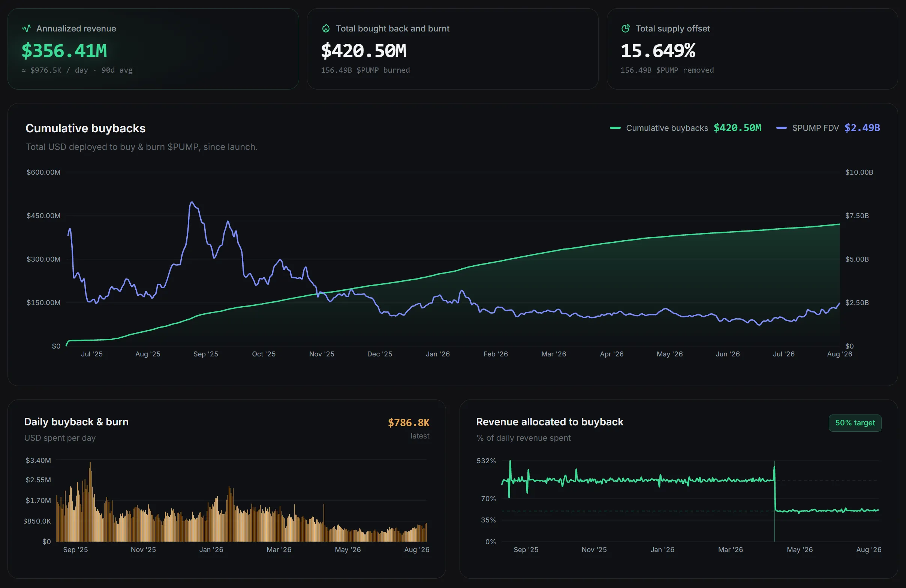The height and width of the screenshot is (588, 906).
Task: Click the tallest bar in daily buyback chart
Action: click(x=90, y=501)
